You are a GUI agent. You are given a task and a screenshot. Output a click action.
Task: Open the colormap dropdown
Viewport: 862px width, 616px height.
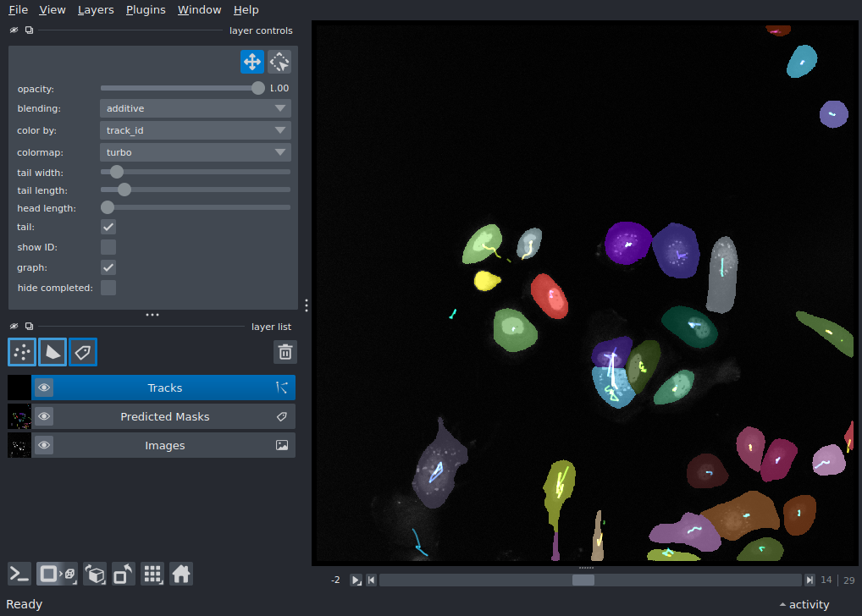click(x=195, y=152)
